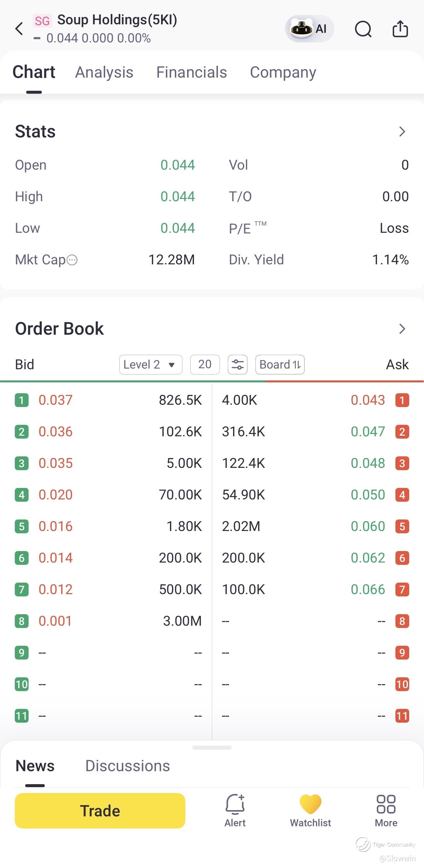
Task: Open the Level 2 dropdown
Action: [151, 365]
